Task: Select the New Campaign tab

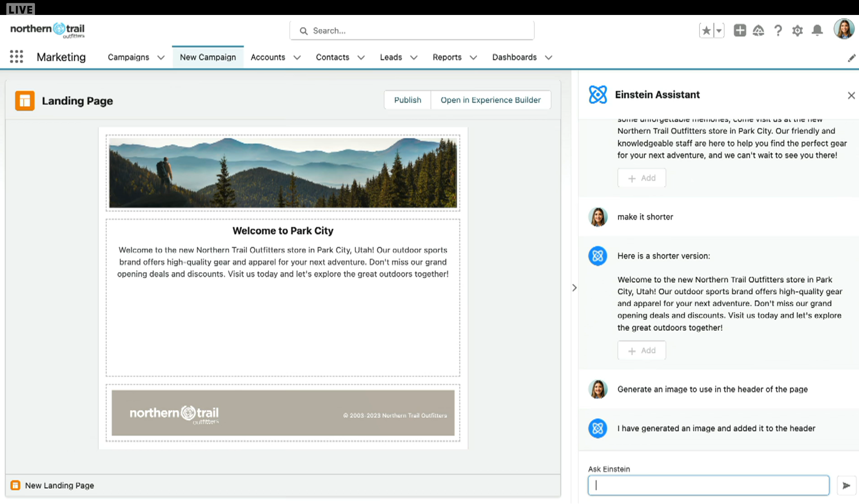Action: [208, 57]
